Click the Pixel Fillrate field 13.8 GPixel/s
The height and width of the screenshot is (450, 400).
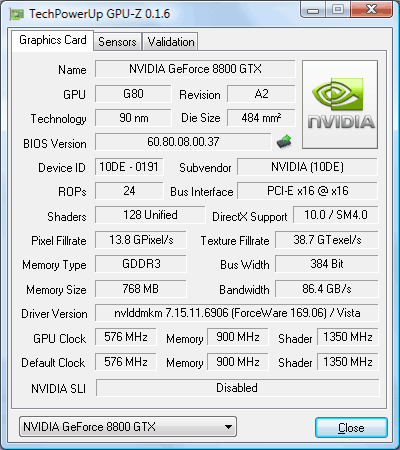pos(141,240)
